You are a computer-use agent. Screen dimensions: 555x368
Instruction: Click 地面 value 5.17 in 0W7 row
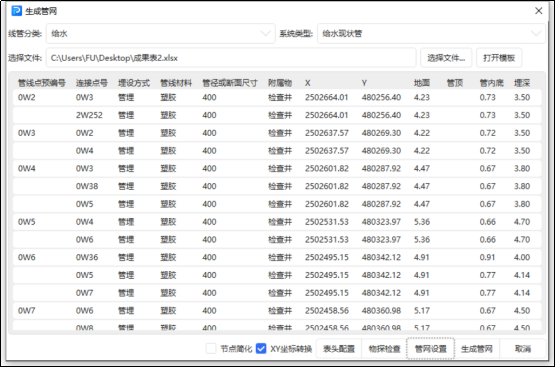422,310
